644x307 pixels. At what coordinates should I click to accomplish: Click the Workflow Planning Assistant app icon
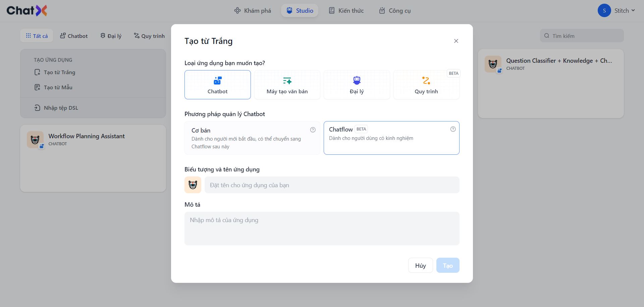click(35, 140)
